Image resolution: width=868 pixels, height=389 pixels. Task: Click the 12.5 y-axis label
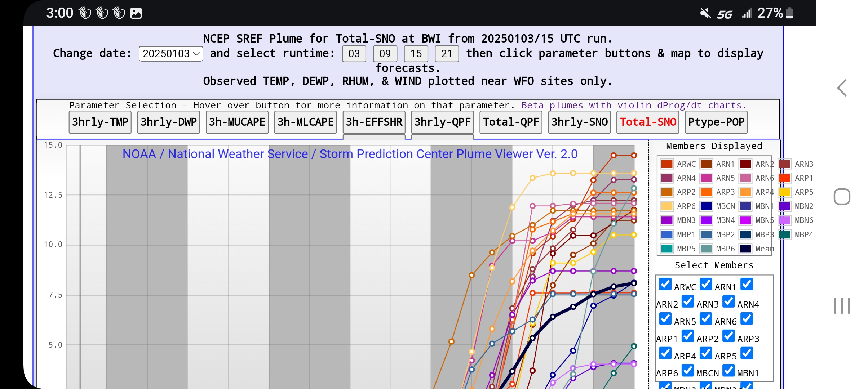(x=53, y=195)
